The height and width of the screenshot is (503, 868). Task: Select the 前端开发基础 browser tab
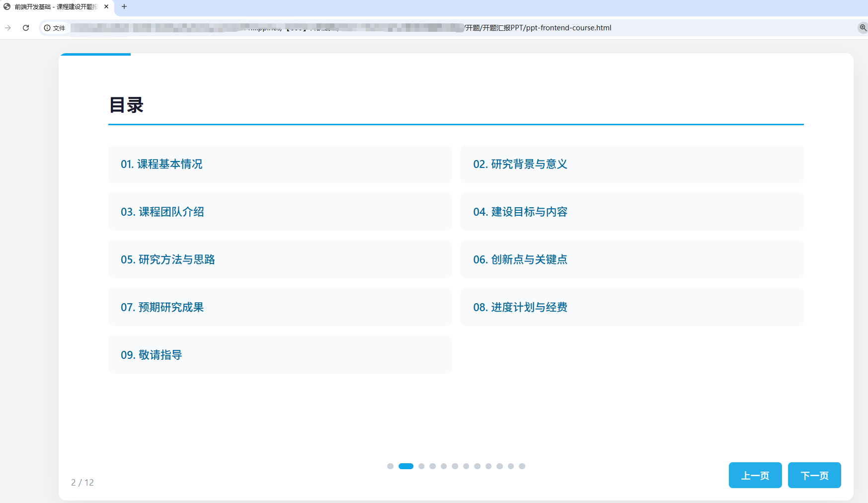[56, 7]
